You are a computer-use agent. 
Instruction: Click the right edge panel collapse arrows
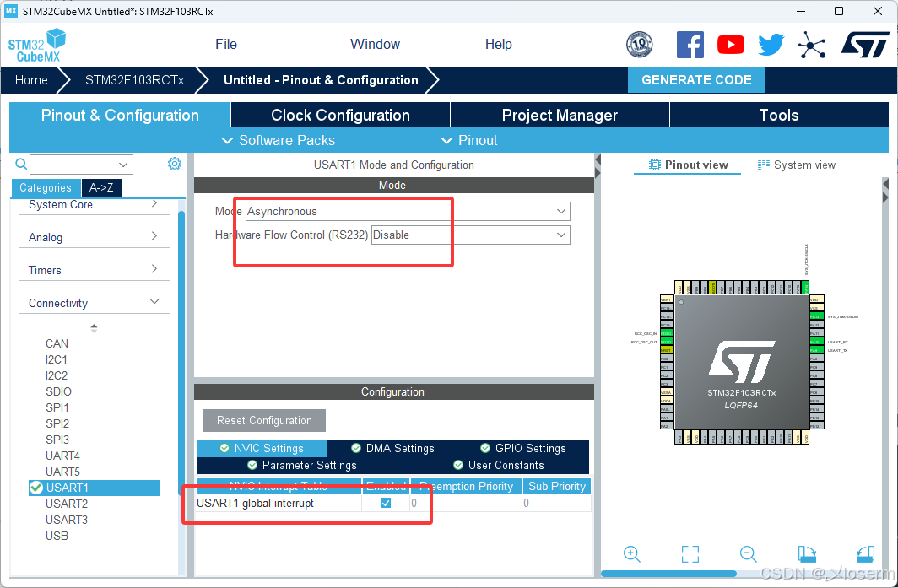pos(885,191)
